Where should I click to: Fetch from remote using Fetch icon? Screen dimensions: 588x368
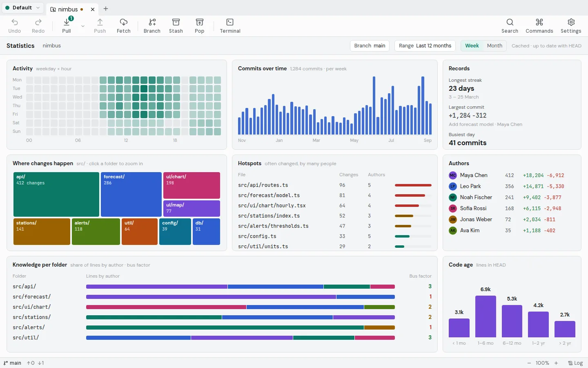click(x=124, y=22)
